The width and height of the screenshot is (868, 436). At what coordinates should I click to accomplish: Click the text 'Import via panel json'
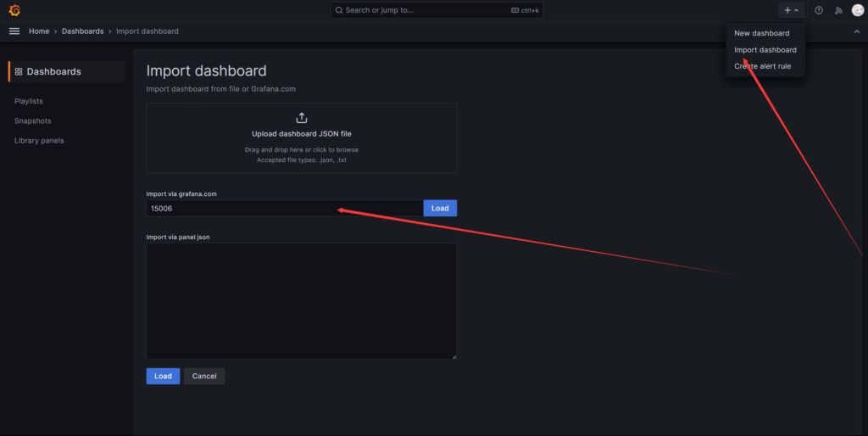(178, 238)
